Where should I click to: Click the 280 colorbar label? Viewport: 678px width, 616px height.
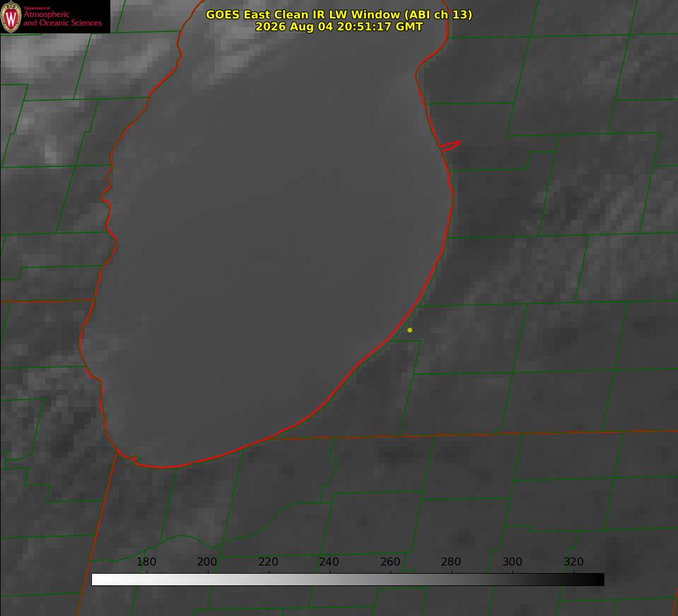(x=451, y=562)
